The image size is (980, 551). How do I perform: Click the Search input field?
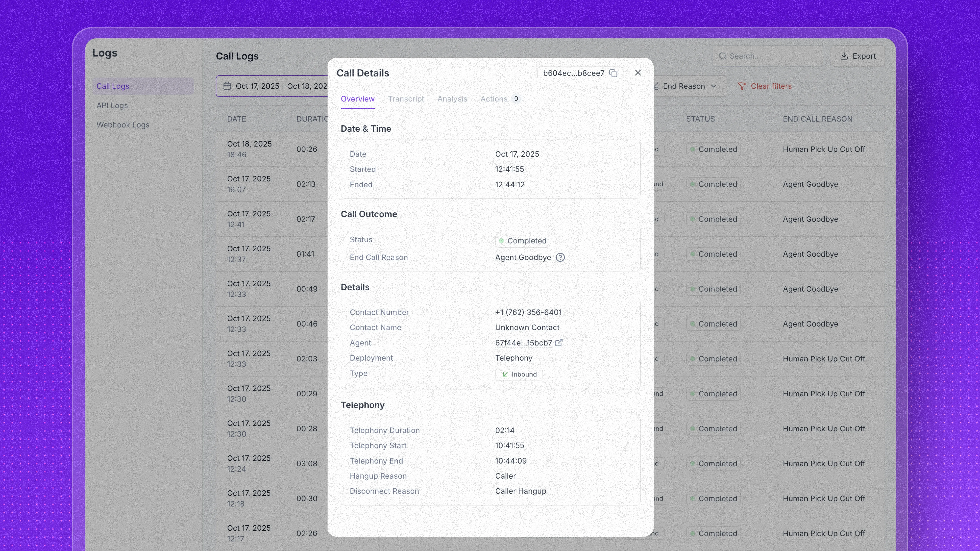click(772, 56)
